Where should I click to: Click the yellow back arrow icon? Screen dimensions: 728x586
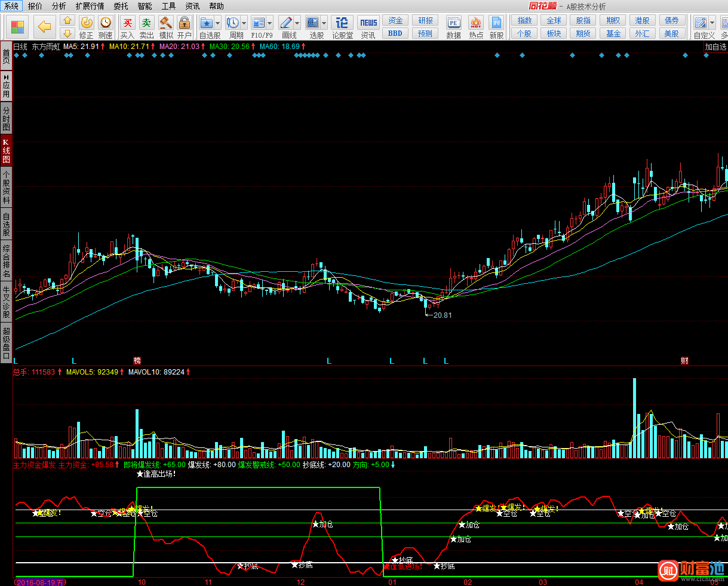pos(45,27)
